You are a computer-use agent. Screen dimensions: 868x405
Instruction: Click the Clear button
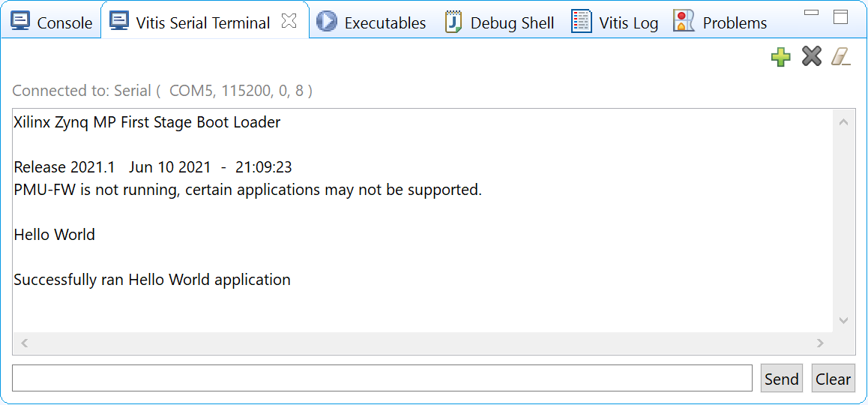coord(833,379)
